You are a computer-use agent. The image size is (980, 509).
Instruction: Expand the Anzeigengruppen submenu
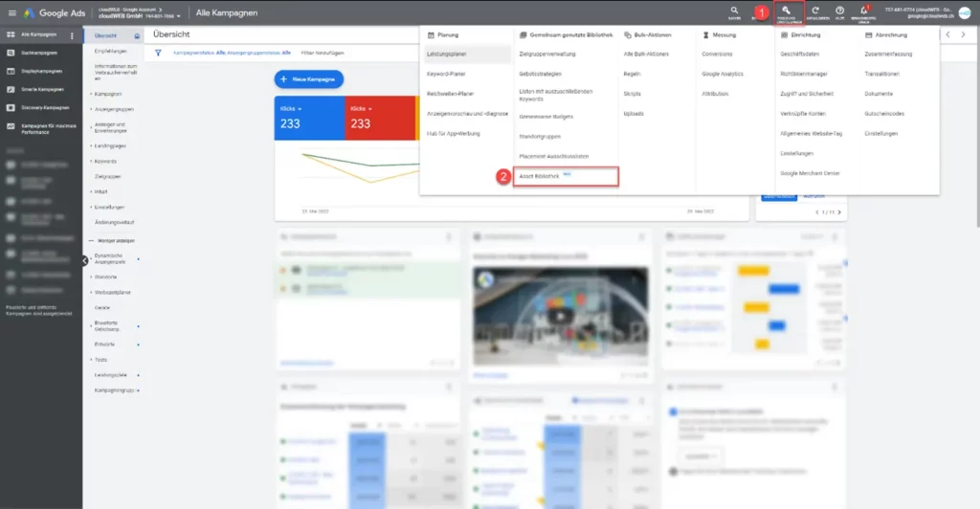[x=113, y=109]
